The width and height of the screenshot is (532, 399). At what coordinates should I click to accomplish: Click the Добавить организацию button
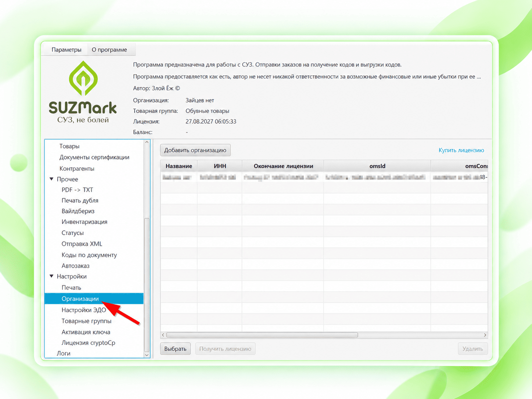click(x=195, y=150)
